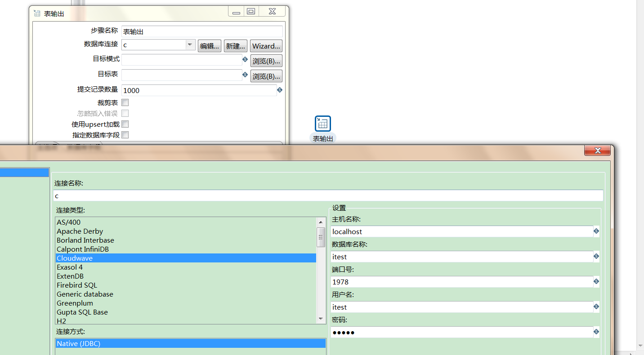Select ExtenDB connection type
The height and width of the screenshot is (355, 644).
click(186, 276)
